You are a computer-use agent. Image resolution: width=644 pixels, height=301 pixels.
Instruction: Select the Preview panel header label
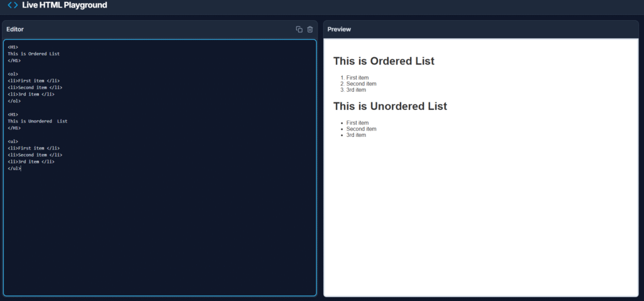[x=339, y=30]
